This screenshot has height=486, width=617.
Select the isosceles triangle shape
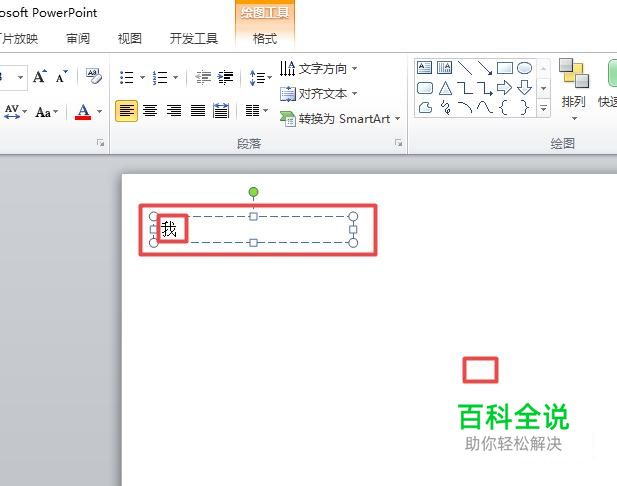click(x=445, y=88)
